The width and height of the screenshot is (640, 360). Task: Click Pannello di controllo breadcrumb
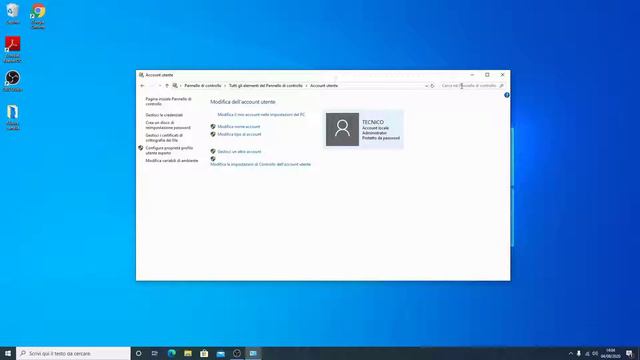(202, 86)
